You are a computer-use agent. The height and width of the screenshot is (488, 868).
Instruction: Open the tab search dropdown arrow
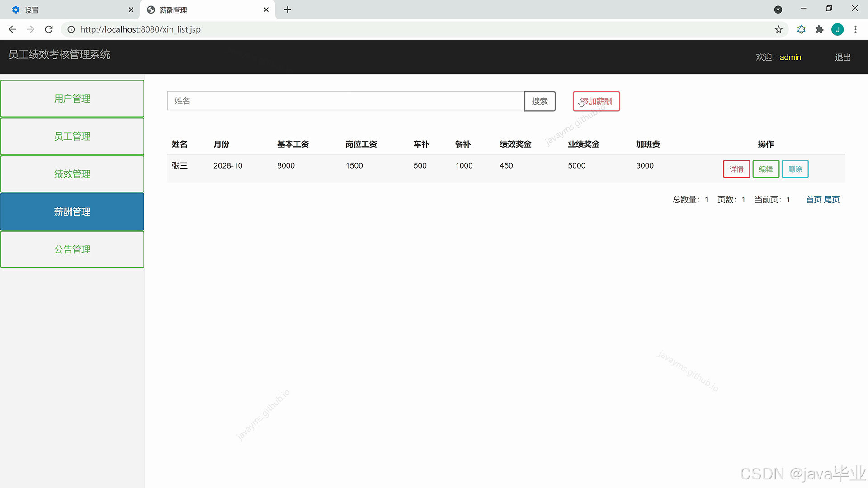click(x=778, y=9)
